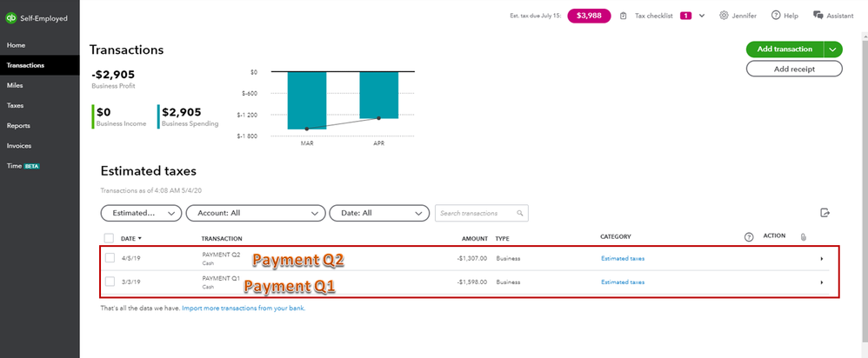
Task: Click the category help question icon
Action: coord(749,237)
